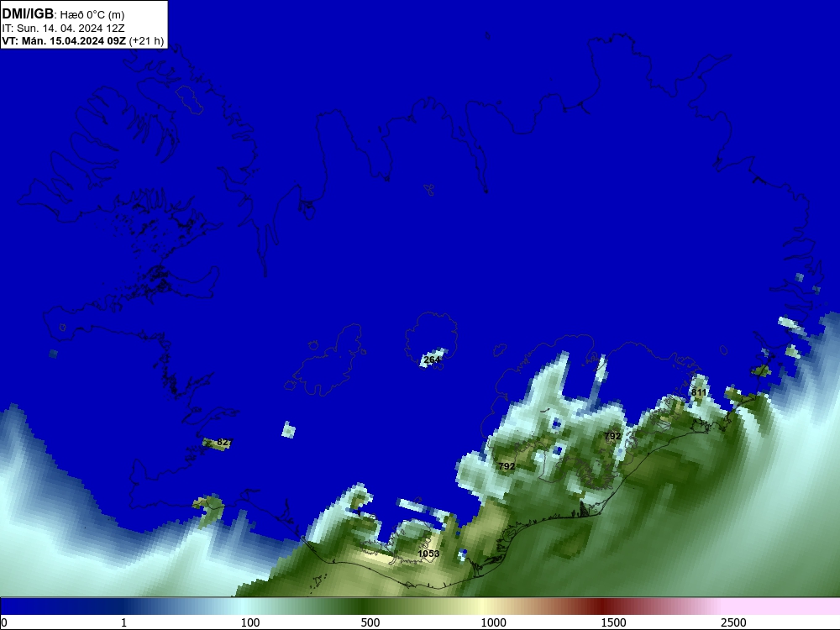Click the dark green legend color at 500

tap(360, 606)
